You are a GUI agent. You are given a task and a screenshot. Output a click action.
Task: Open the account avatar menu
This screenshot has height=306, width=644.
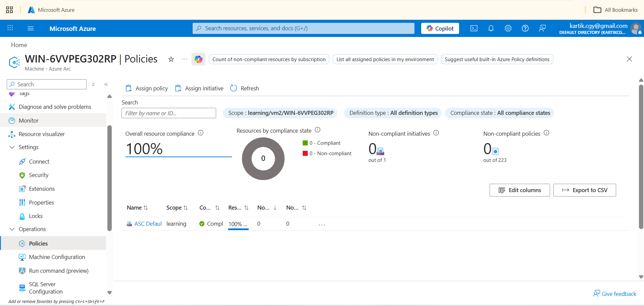pos(636,29)
